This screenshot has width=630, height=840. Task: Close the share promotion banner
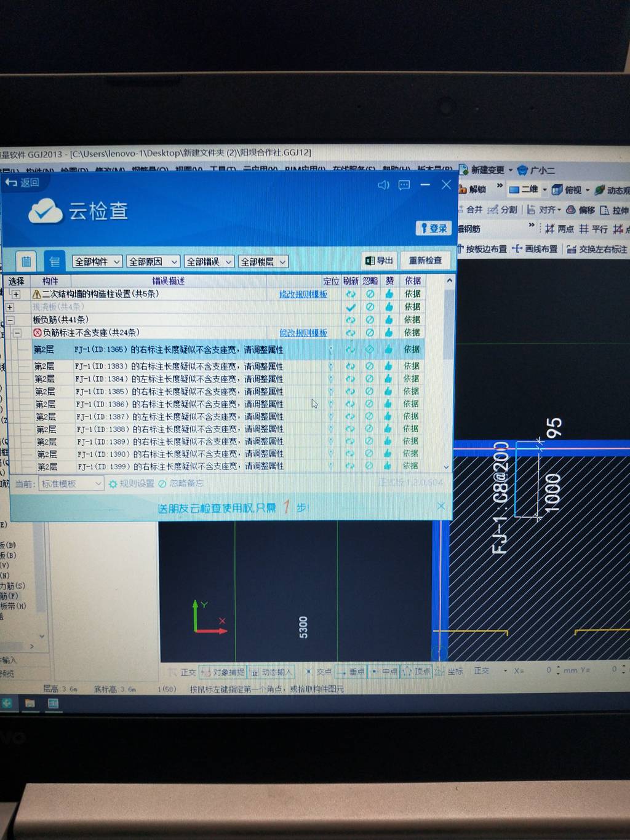[x=441, y=505]
